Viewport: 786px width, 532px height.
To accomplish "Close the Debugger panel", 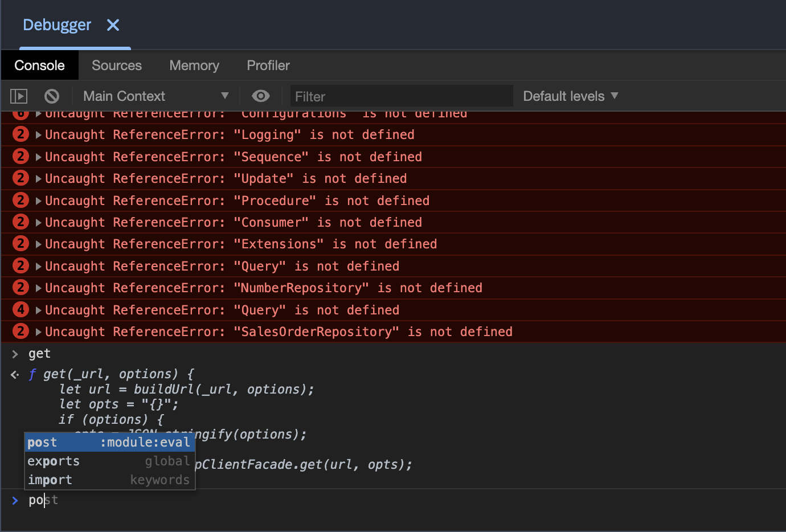I will pyautogui.click(x=113, y=25).
